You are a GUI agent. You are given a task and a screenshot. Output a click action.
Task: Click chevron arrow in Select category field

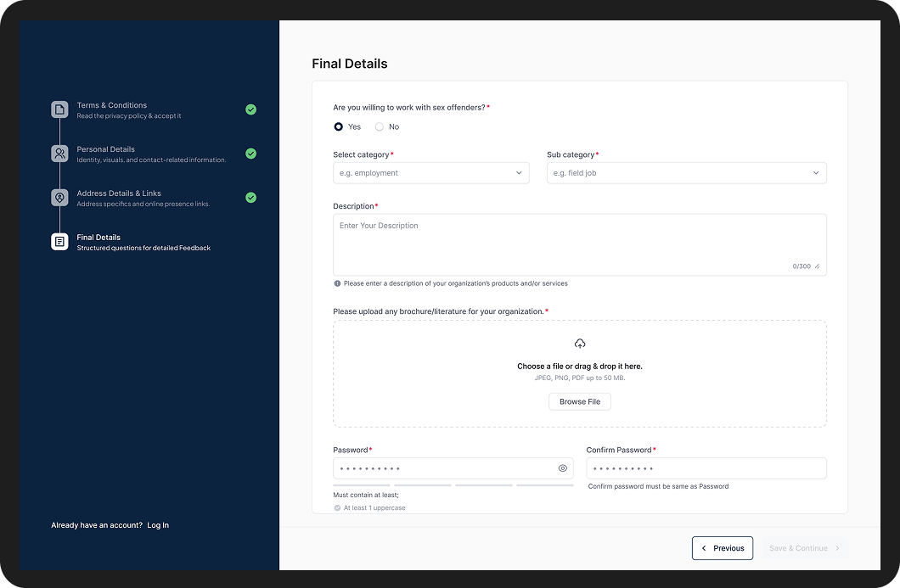pyautogui.click(x=519, y=173)
